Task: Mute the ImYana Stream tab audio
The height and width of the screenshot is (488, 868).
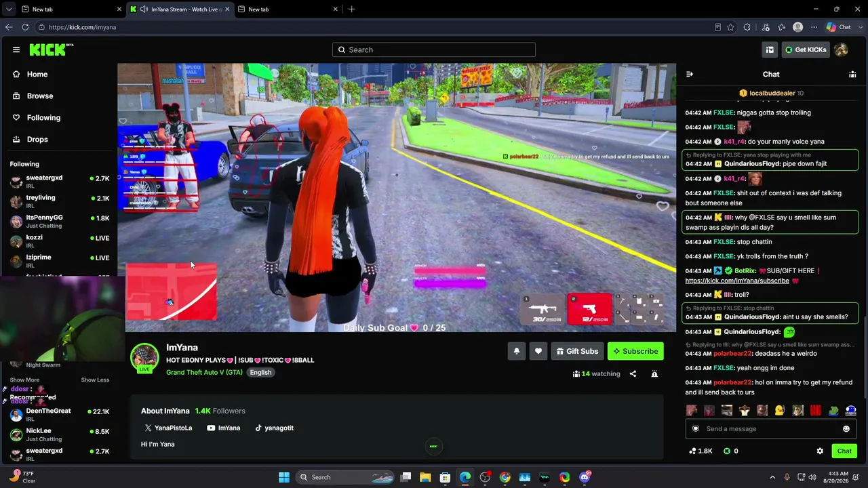Action: pyautogui.click(x=144, y=9)
